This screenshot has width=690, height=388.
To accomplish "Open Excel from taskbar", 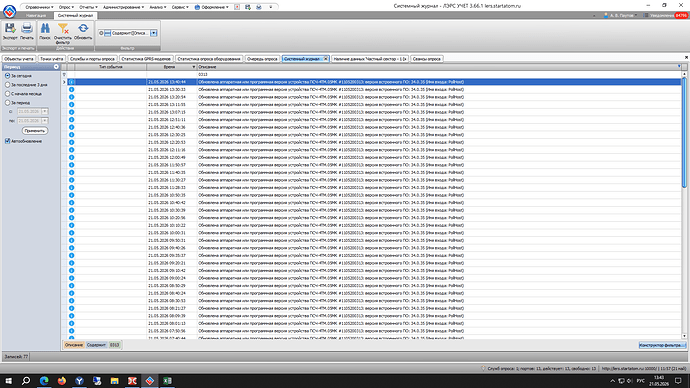I will click(x=167, y=381).
